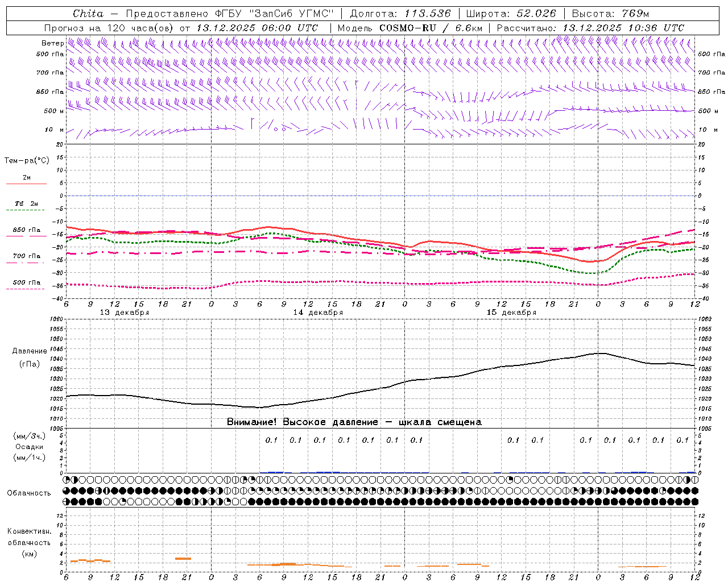Image resolution: width=728 pixels, height=582 pixels.
Task: Click the 'Ветер' wind panel label
Action: (52, 43)
